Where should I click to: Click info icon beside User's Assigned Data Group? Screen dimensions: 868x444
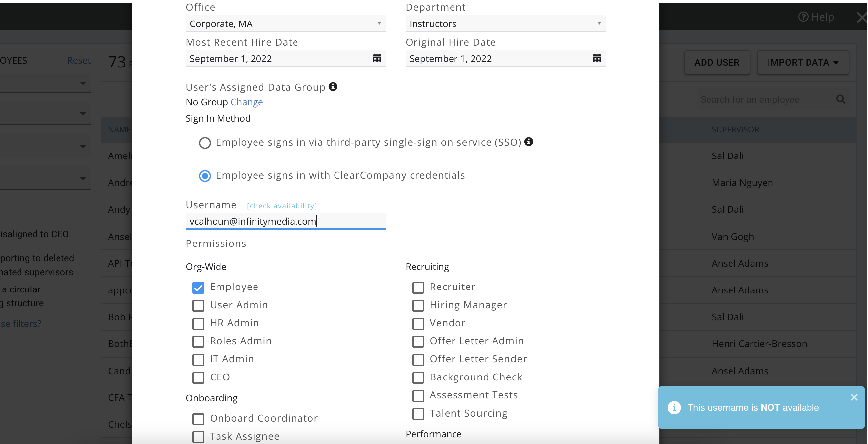tap(333, 87)
